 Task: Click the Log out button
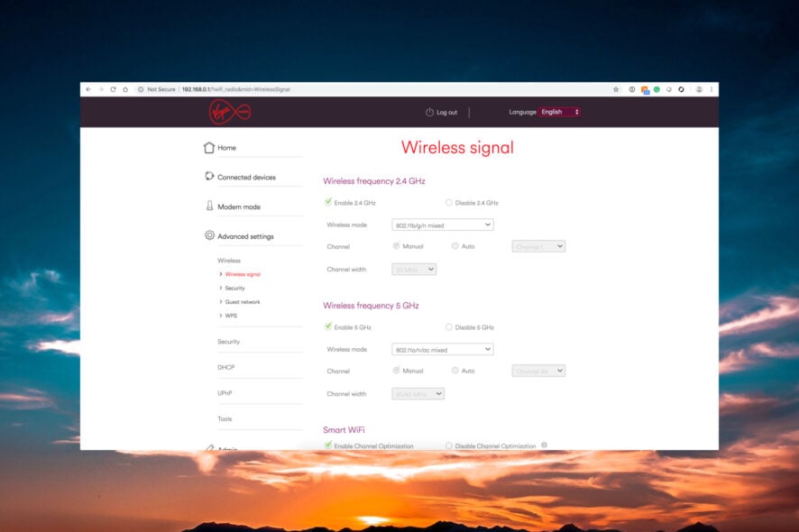pos(445,112)
